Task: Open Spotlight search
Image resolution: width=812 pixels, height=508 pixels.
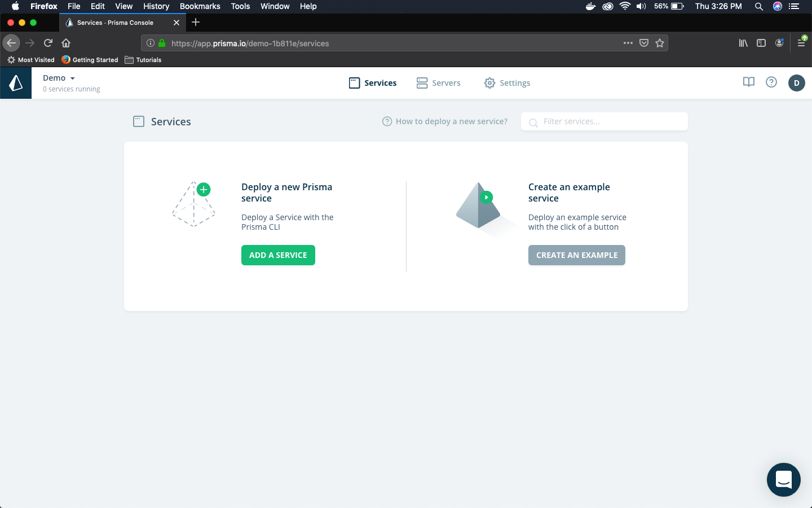Action: click(759, 6)
